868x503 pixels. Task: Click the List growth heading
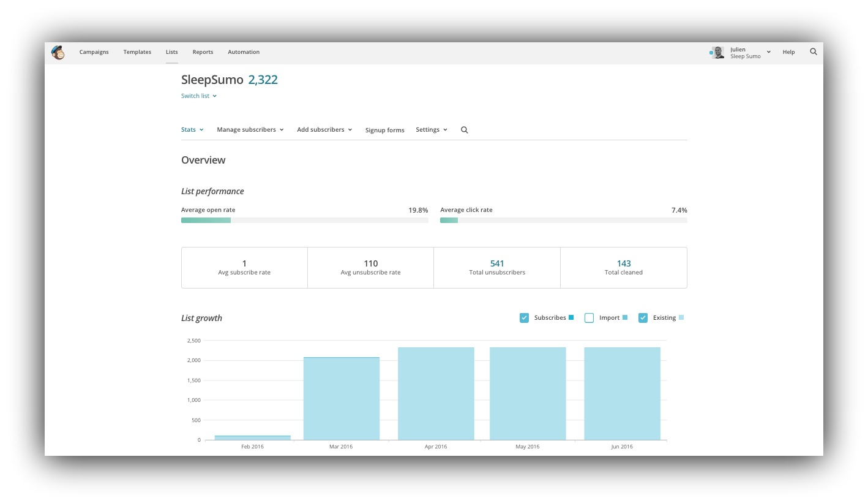pos(201,318)
